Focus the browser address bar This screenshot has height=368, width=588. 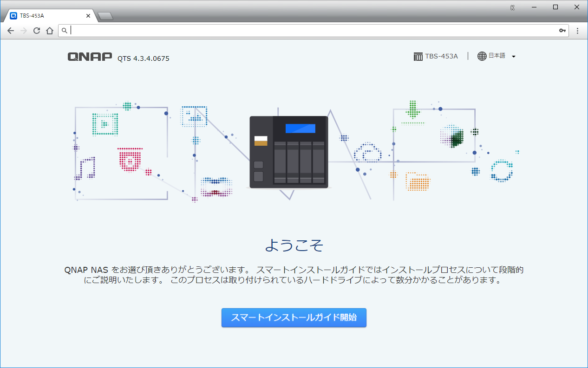coord(311,31)
